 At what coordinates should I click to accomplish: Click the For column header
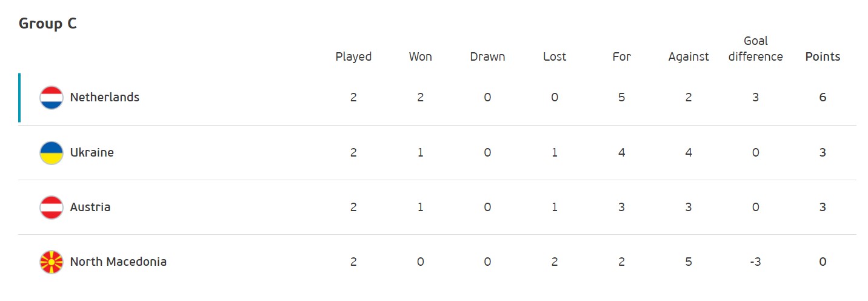click(x=621, y=56)
